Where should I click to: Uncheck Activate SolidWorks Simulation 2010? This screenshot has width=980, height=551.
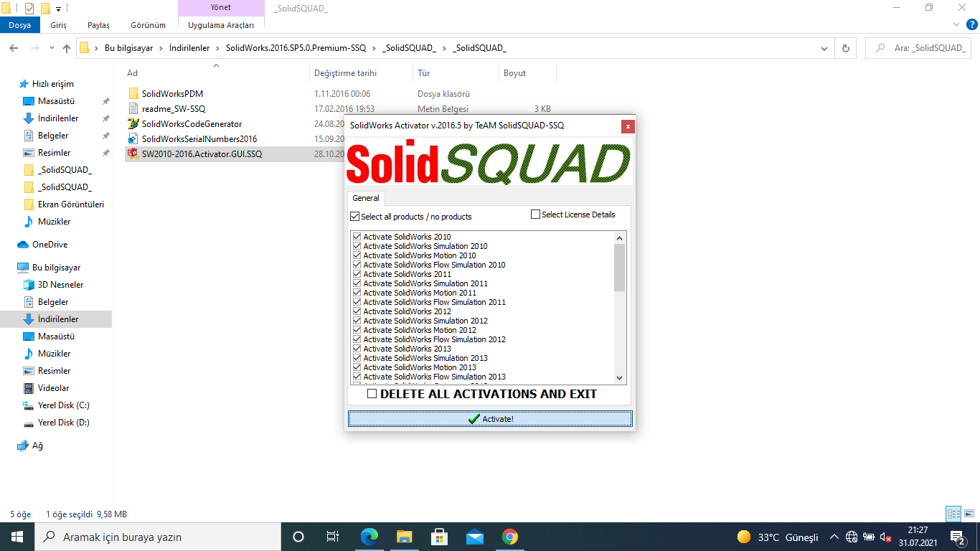357,245
